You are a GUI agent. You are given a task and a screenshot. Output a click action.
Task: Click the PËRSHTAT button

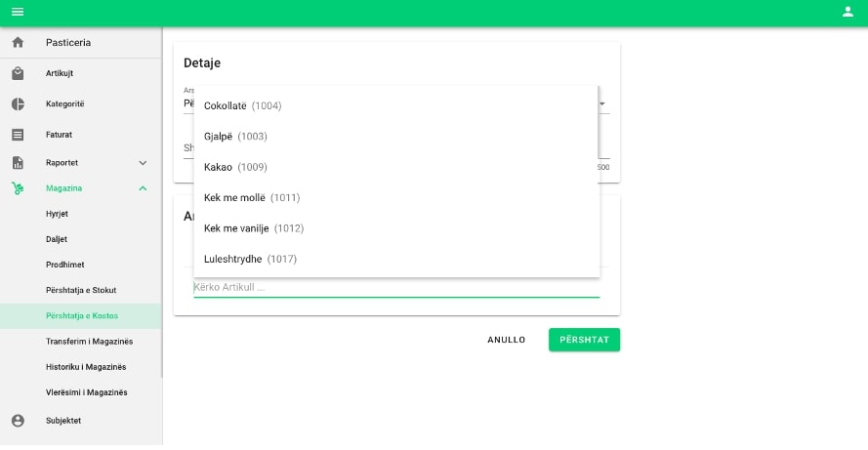click(584, 340)
